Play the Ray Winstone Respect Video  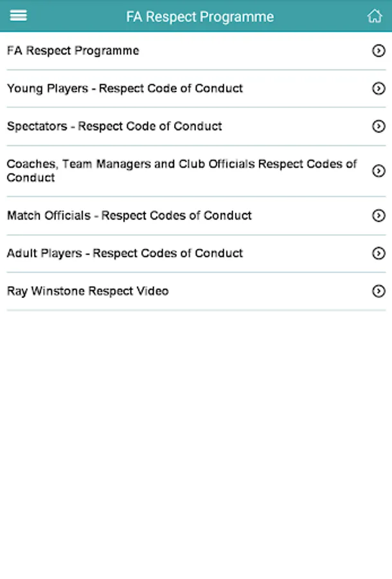pos(87,291)
